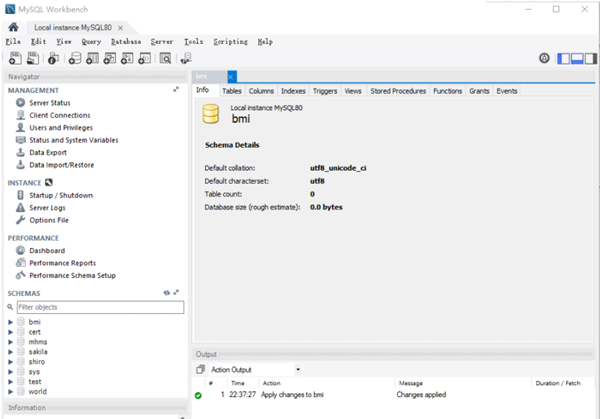Expand the Management section icon

click(x=176, y=90)
